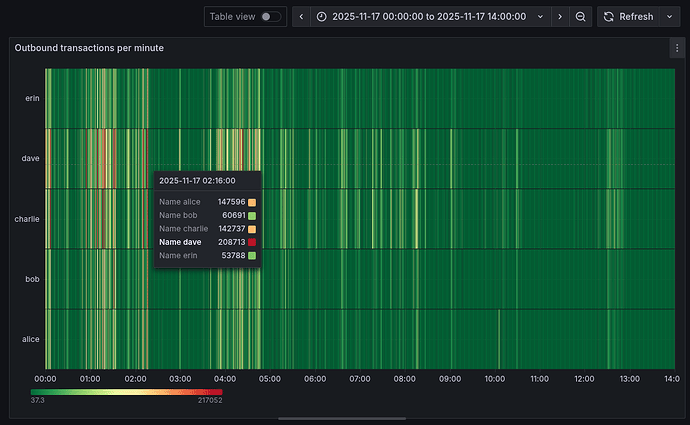The height and width of the screenshot is (425, 690).
Task: Shift time range backward with left arrow
Action: pos(299,17)
